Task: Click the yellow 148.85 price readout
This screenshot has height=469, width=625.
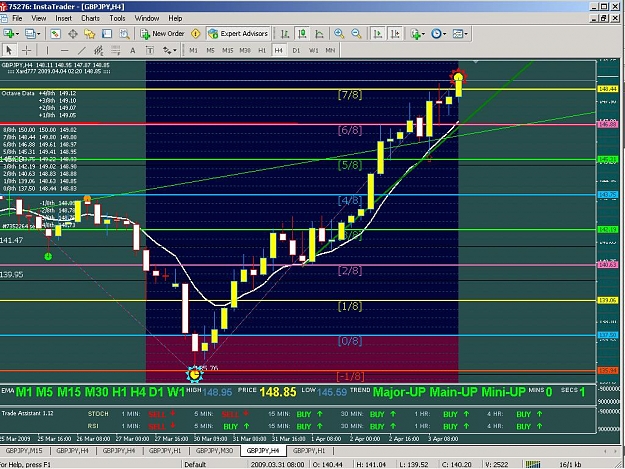Action: click(x=278, y=392)
